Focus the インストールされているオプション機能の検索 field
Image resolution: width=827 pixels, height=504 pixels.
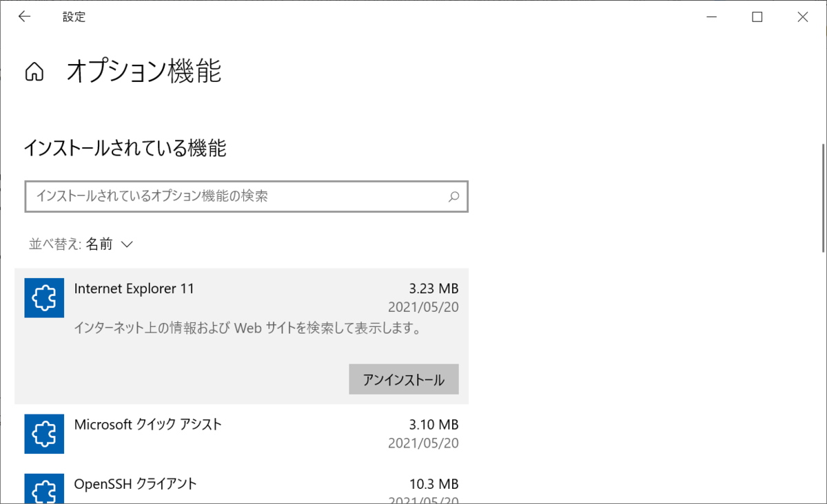tap(247, 196)
